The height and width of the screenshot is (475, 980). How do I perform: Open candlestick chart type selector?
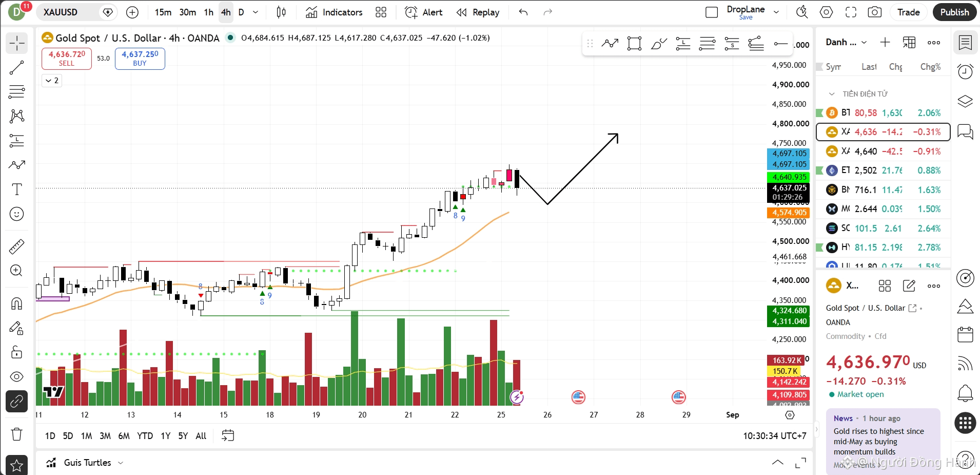pos(281,12)
